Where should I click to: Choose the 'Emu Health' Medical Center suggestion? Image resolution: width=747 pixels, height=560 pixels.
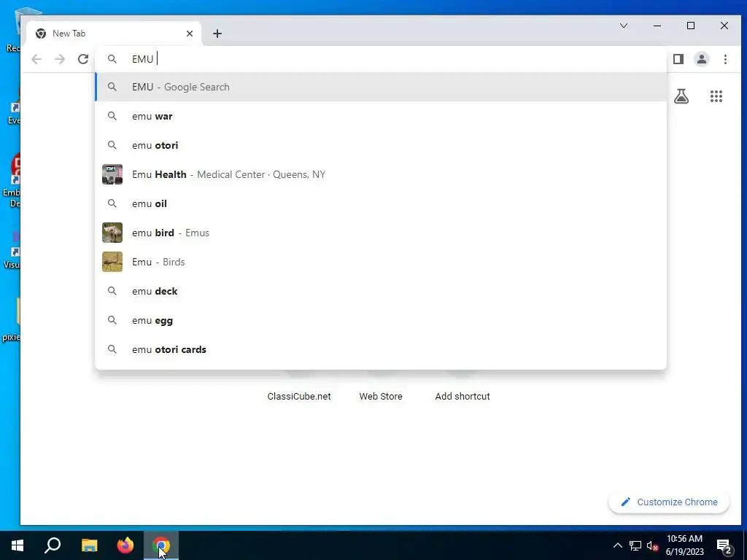click(381, 174)
